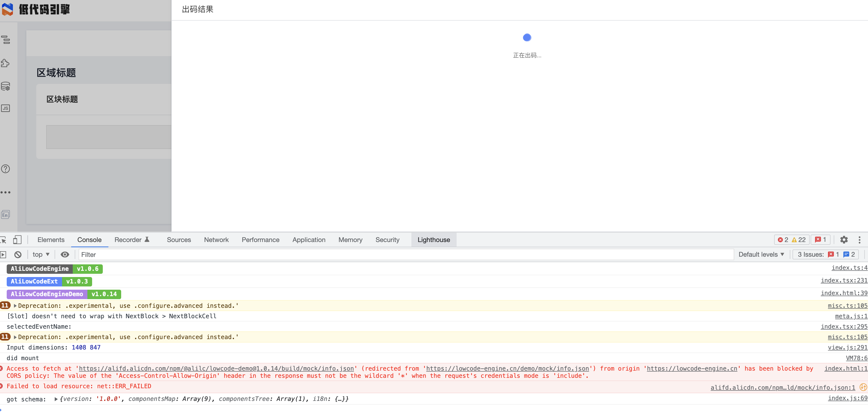Clear the console messages
This screenshot has width=868, height=420.
(x=18, y=254)
